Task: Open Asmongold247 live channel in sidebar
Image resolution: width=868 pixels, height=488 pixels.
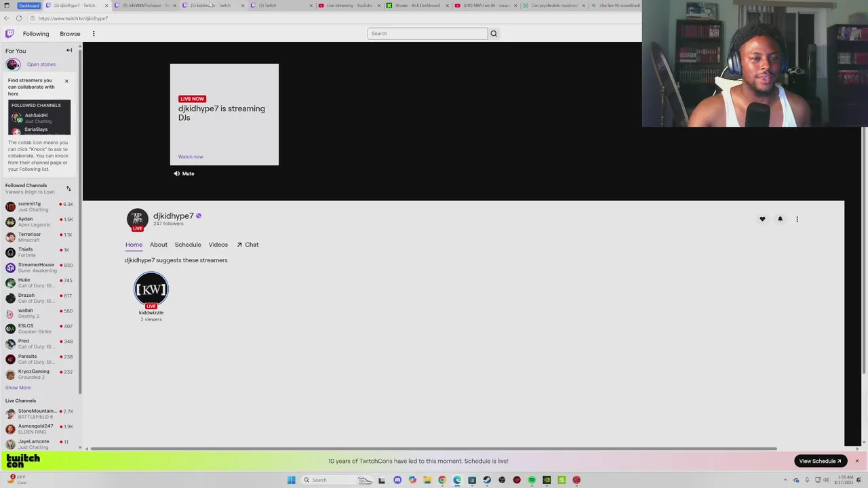Action: pos(39,429)
